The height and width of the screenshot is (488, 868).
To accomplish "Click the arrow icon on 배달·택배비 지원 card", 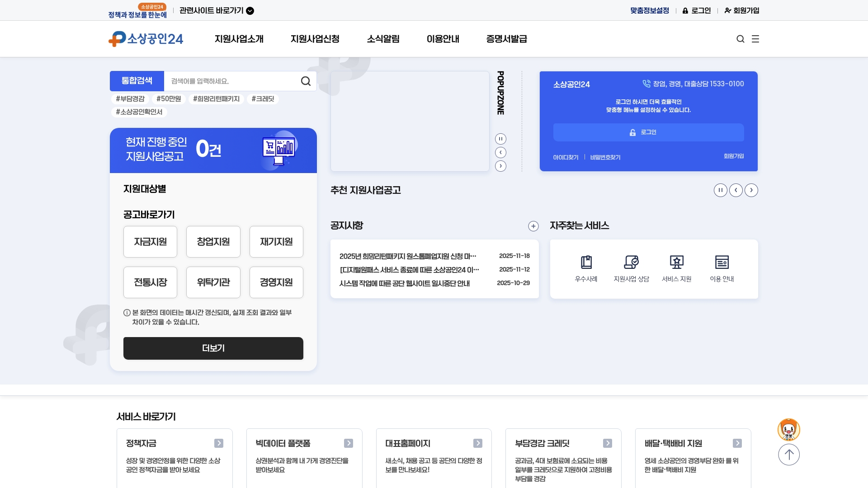I will (x=738, y=443).
